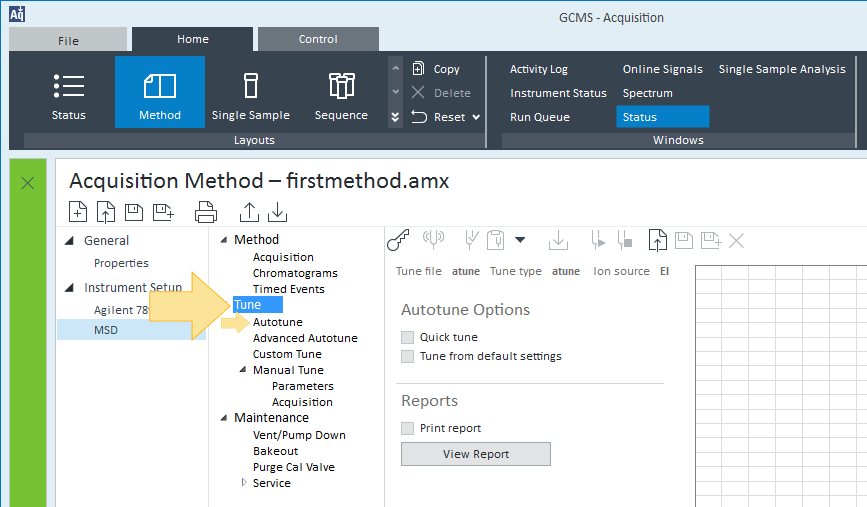Open the Status layout icon

[x=69, y=86]
